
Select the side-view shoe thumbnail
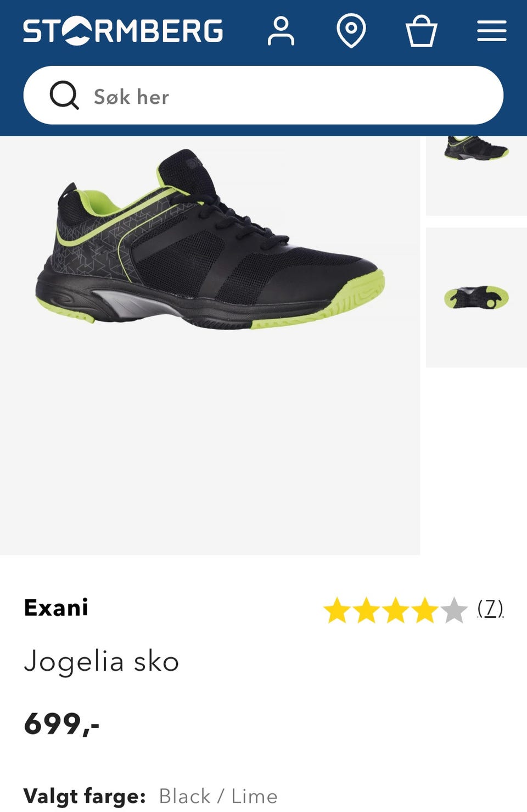point(476,176)
